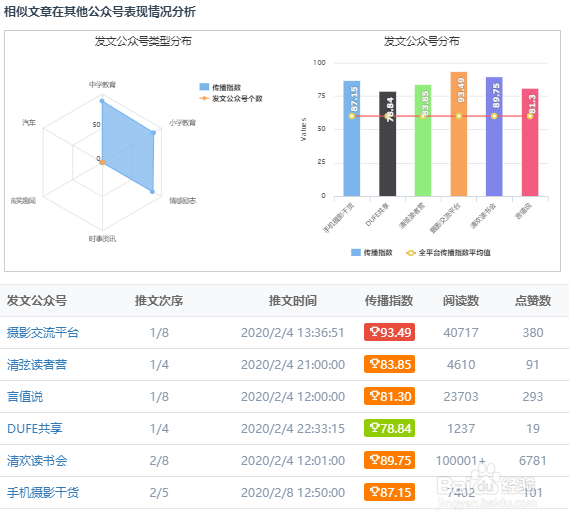
Task: Select the orange 93.49 bar
Action: pyautogui.click(x=459, y=134)
